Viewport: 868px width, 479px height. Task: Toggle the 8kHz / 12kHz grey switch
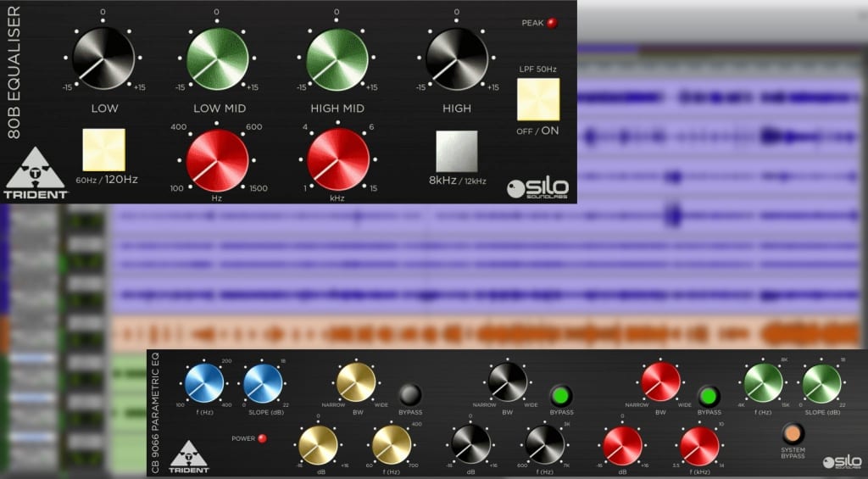[457, 151]
